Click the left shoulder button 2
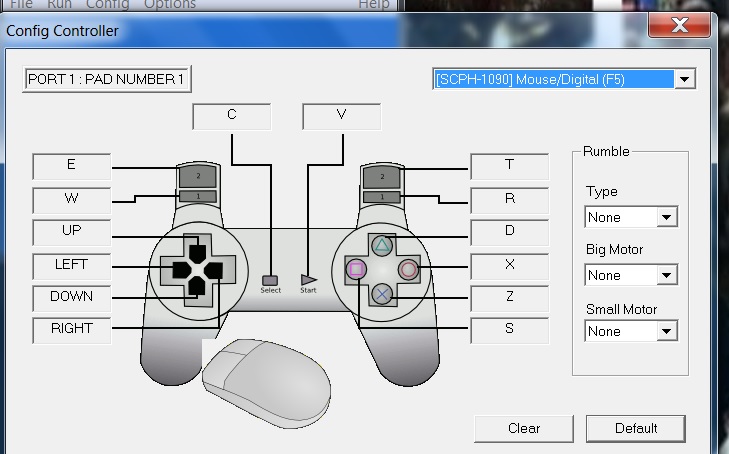This screenshot has height=454, width=729. (x=198, y=176)
